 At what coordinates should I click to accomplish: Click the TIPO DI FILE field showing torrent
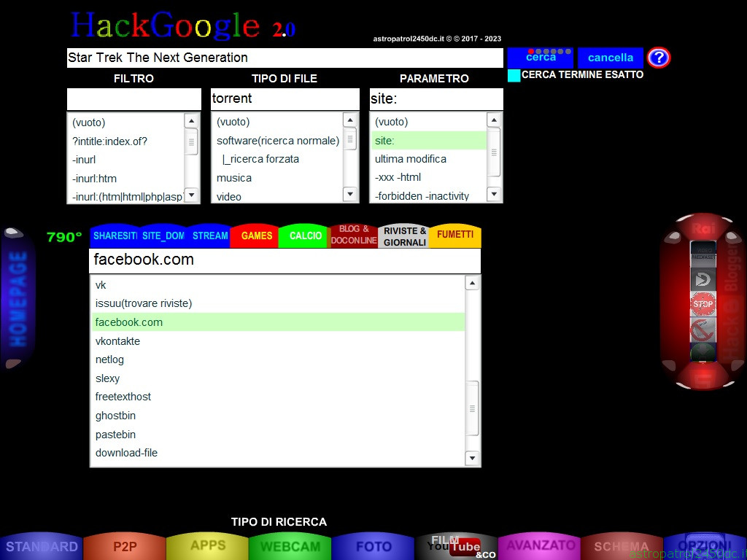(285, 99)
